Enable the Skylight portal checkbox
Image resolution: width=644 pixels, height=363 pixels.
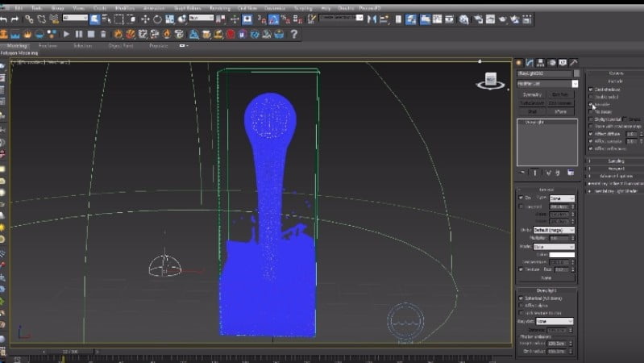coord(591,119)
